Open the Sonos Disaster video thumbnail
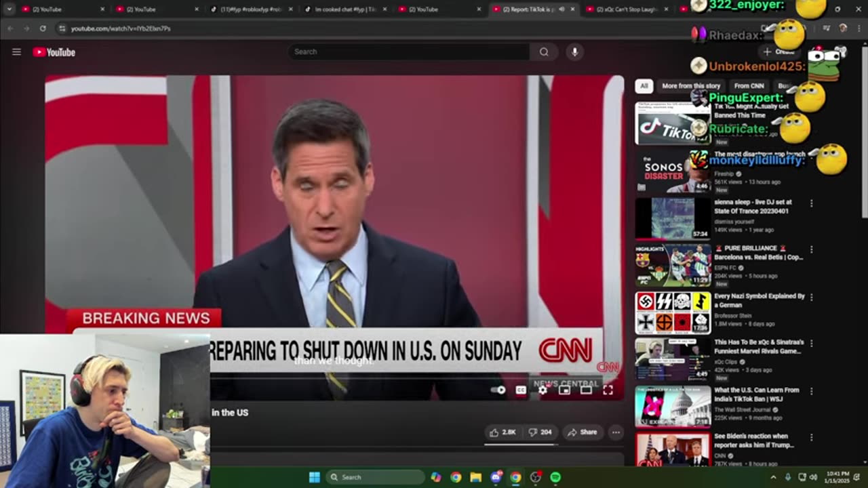 [x=673, y=170]
